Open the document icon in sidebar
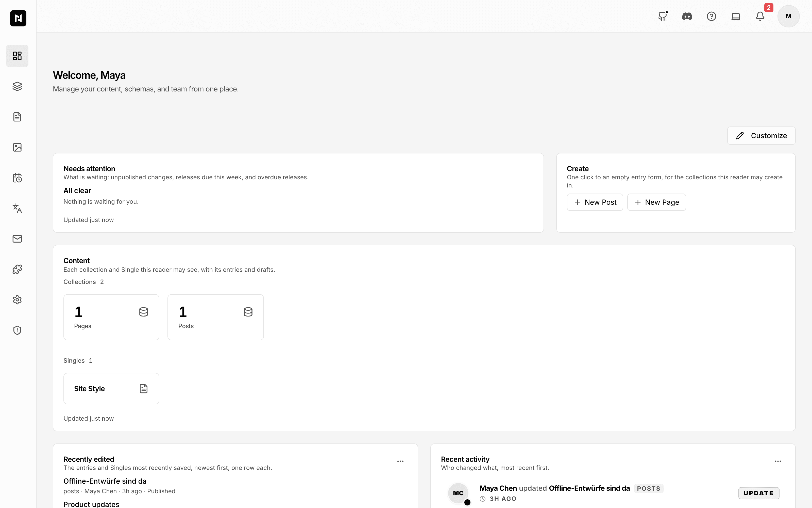The width and height of the screenshot is (812, 508). coord(17,117)
